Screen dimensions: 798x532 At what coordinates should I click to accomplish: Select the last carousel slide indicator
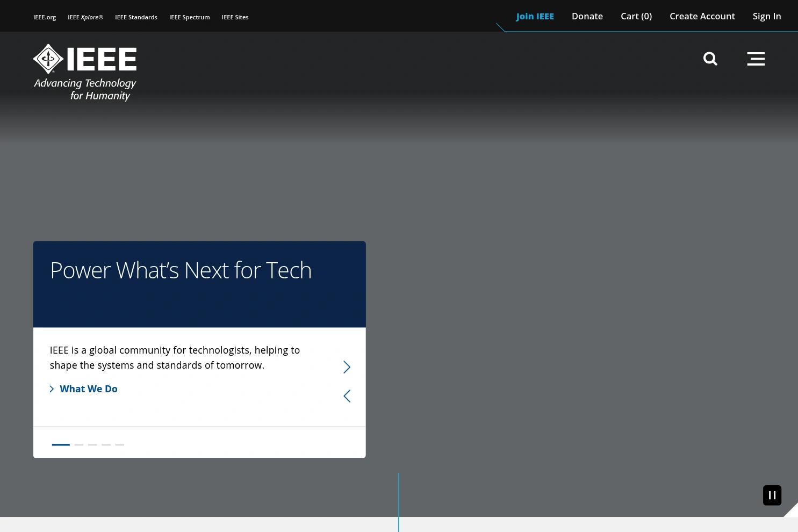click(119, 444)
